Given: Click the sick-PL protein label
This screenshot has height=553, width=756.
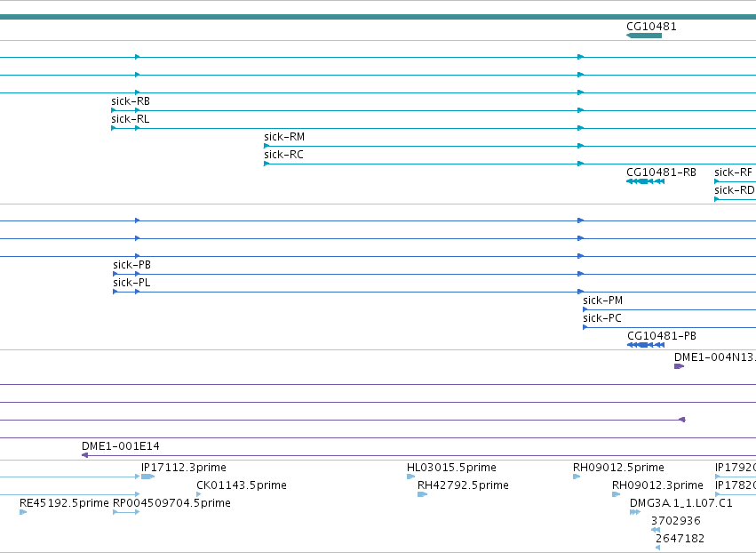Looking at the screenshot, I should [x=131, y=283].
